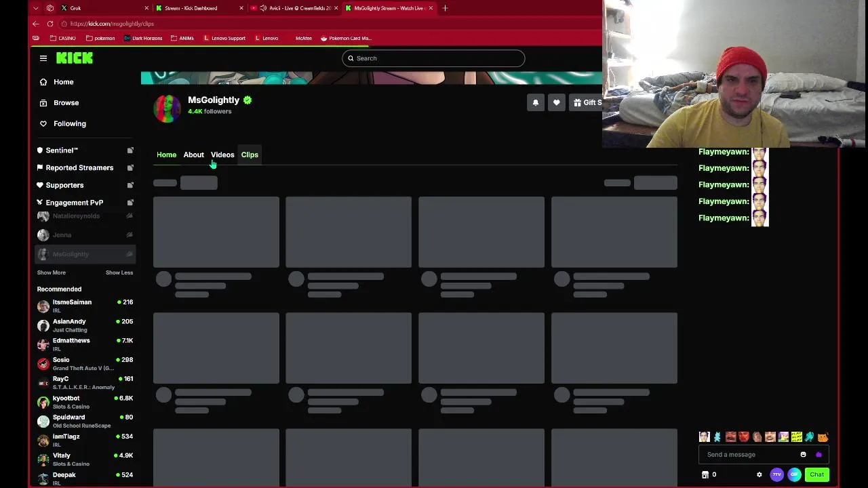Open RayC recommended channel
This screenshot has height=488, width=868.
(85, 383)
